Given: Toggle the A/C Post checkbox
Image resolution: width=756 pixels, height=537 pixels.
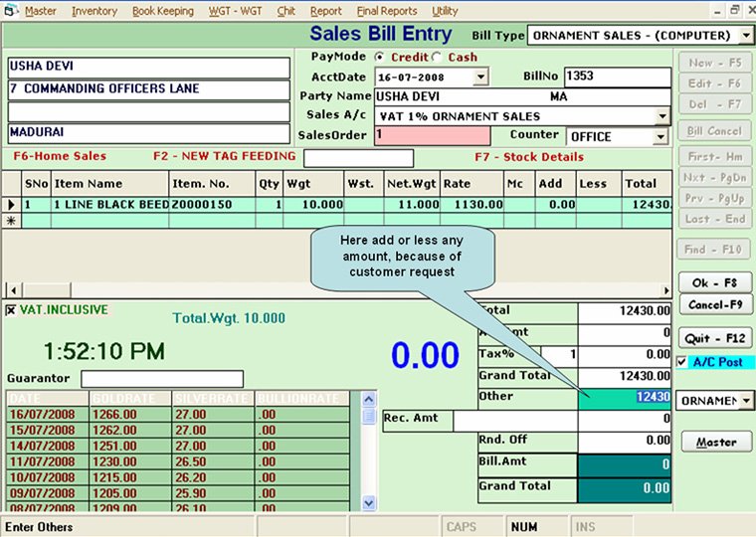Looking at the screenshot, I should click(681, 363).
